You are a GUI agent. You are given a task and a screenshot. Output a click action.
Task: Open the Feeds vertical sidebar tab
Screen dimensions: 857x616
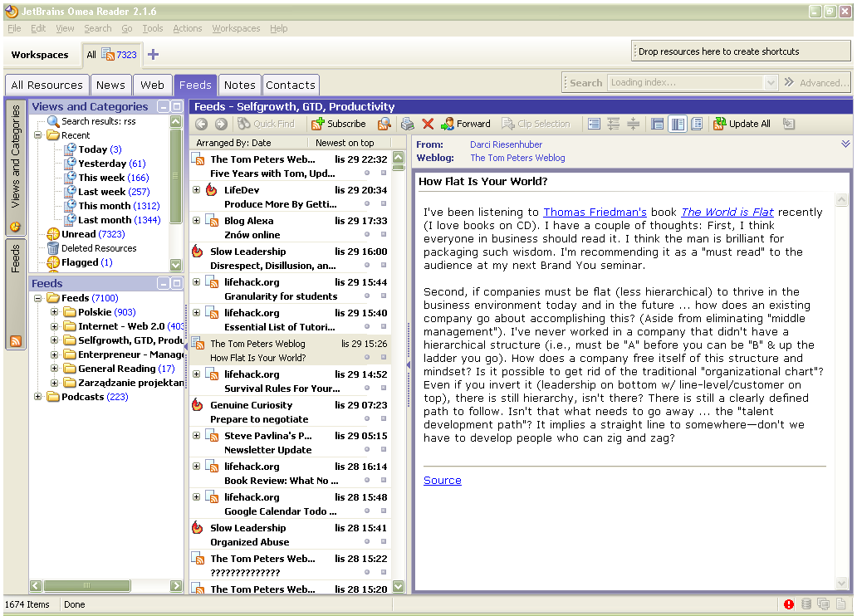(15, 294)
